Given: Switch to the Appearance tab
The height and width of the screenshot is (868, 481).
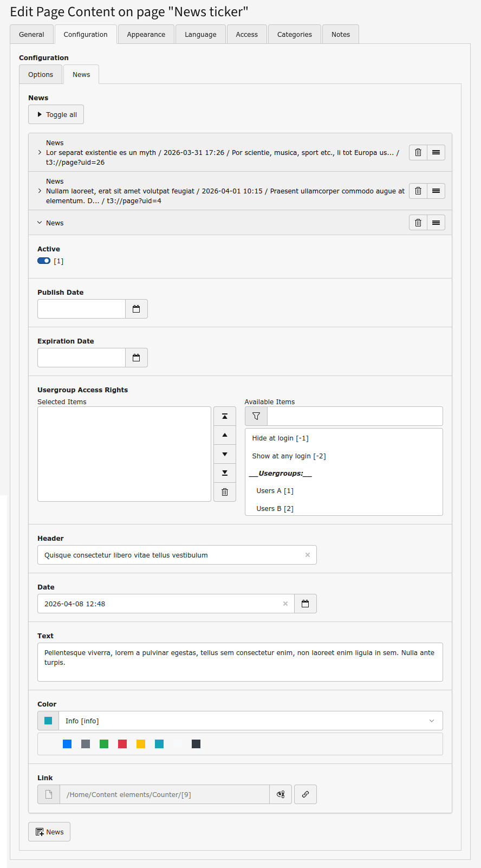Looking at the screenshot, I should [x=146, y=34].
